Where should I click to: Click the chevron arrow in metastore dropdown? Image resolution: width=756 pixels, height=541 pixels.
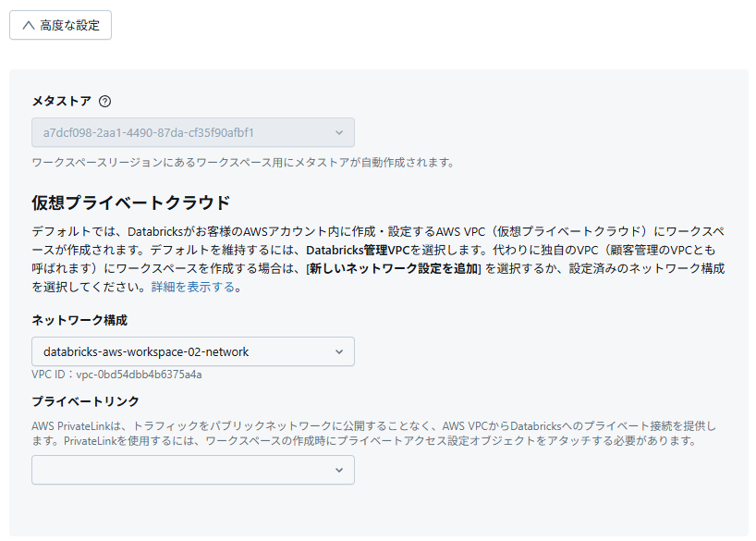[x=339, y=132]
